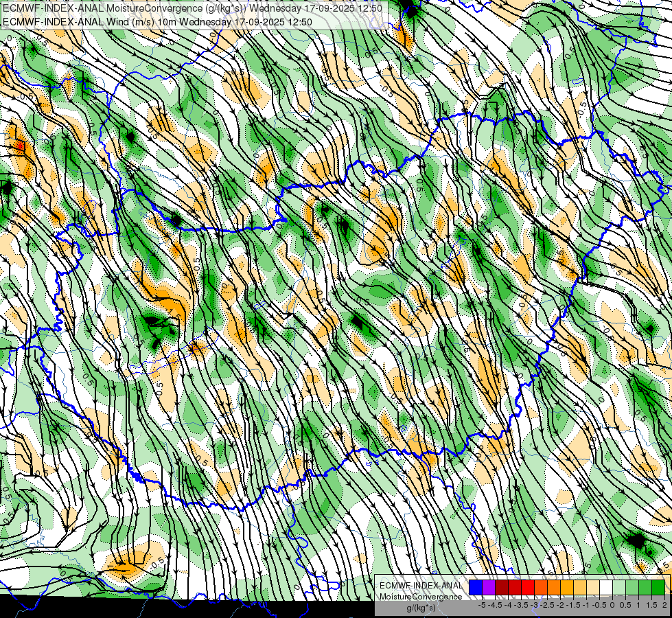This screenshot has width=672, height=618.
Task: Pick darkest green legend swatch before 2
Action: (658, 587)
